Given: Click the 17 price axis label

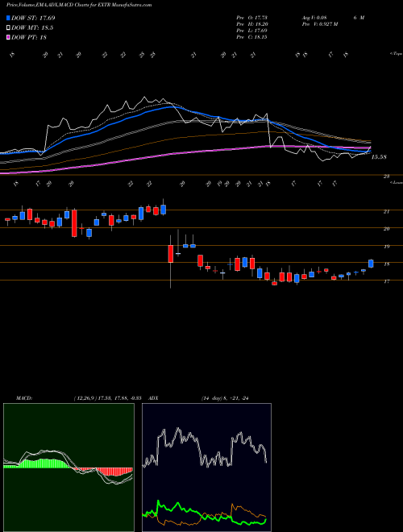Looking at the screenshot, I should click(386, 281).
